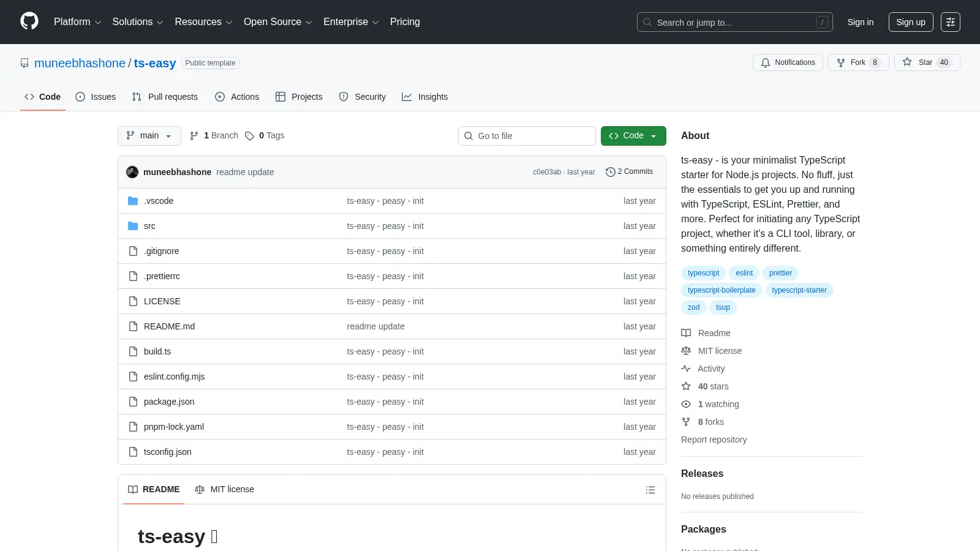The width and height of the screenshot is (980, 551).
Task: Click the book icon beside Readme
Action: click(x=686, y=333)
